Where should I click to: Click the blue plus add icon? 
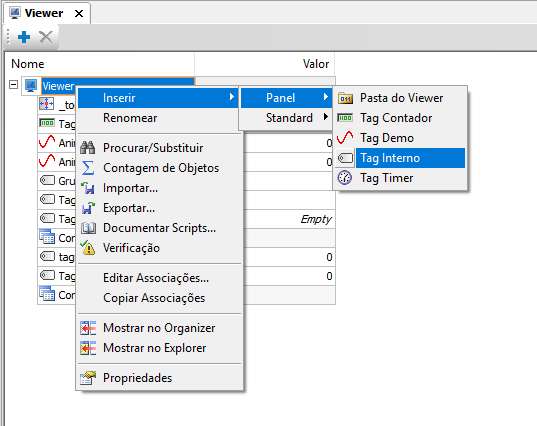pyautogui.click(x=24, y=37)
